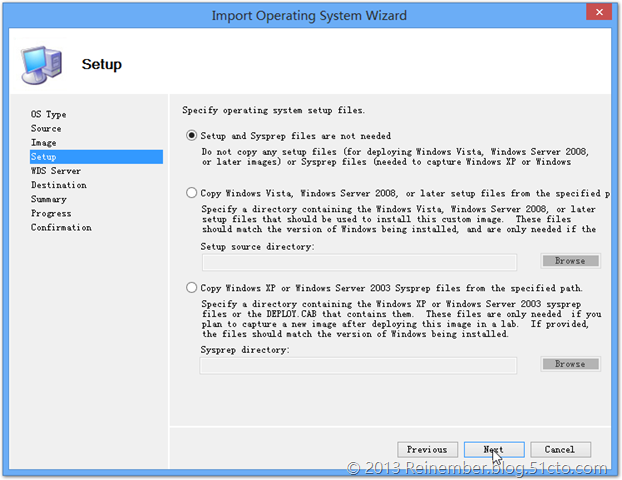Click the 'Setup source directory:' label
Image resolution: width=622 pixels, height=480 pixels.
point(257,246)
